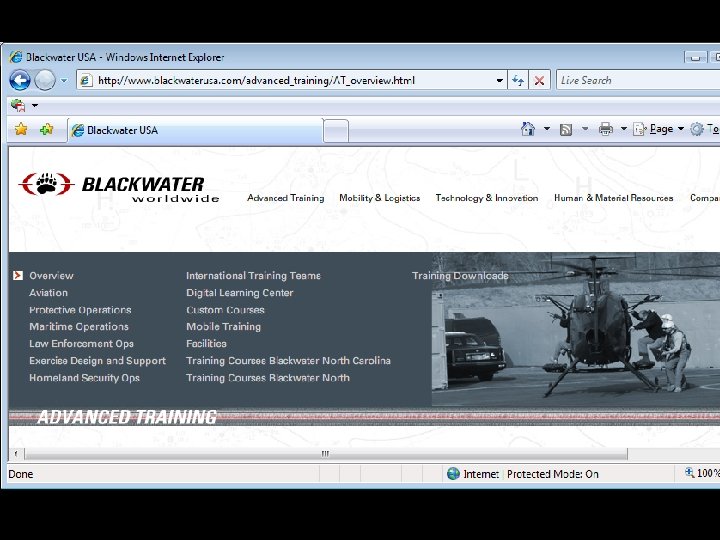
Task: Expand the address bar history dropdown
Action: (500, 80)
